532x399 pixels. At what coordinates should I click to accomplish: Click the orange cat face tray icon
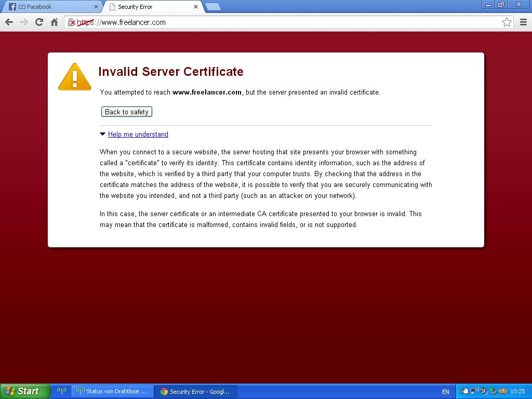(503, 391)
